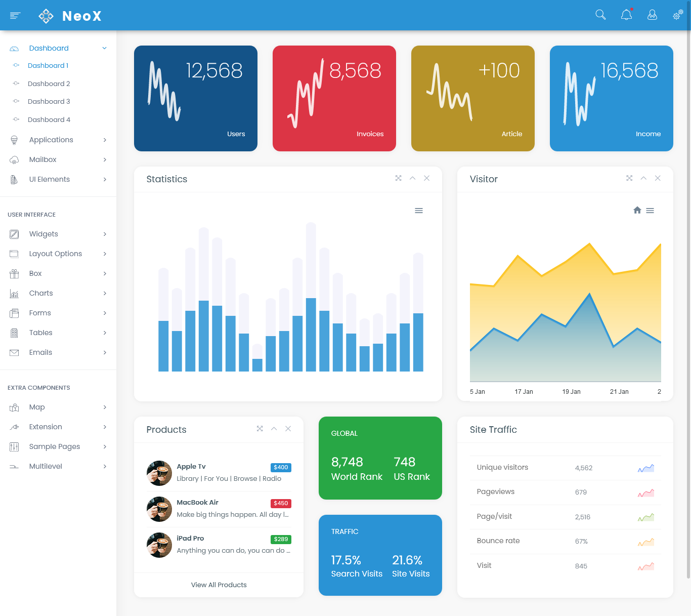The width and height of the screenshot is (691, 616).
Task: Click View All Products link
Action: pos(219,585)
